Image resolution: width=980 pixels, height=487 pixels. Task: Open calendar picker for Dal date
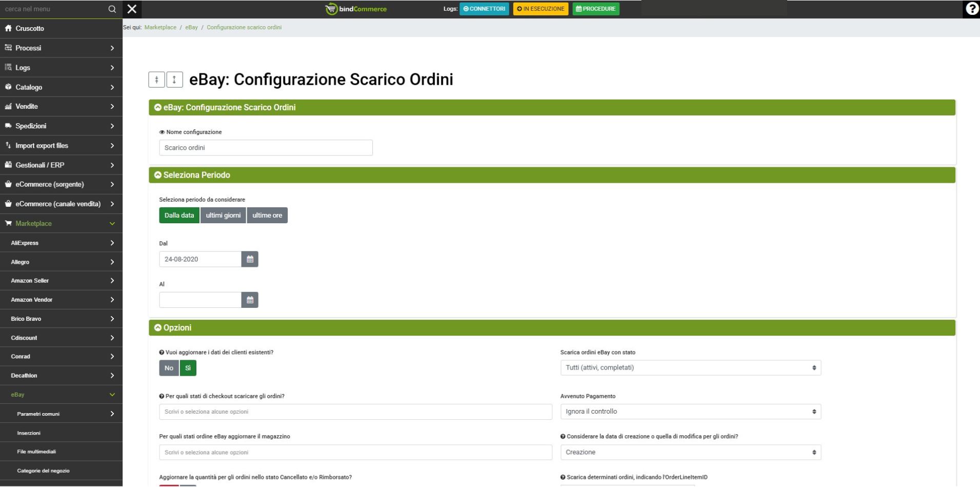[250, 259]
